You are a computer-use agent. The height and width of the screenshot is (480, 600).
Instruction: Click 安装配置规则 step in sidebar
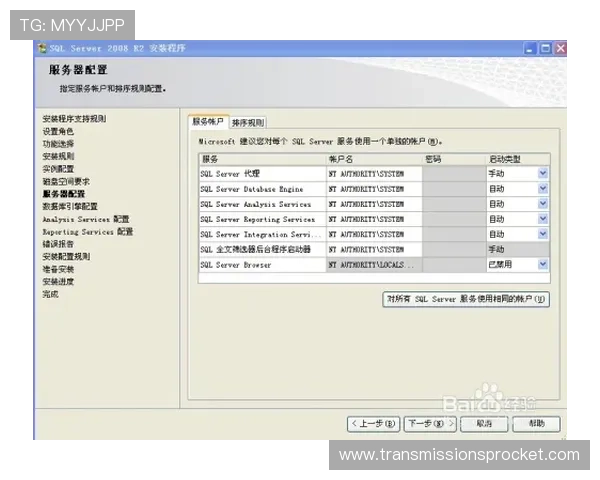[x=66, y=256]
